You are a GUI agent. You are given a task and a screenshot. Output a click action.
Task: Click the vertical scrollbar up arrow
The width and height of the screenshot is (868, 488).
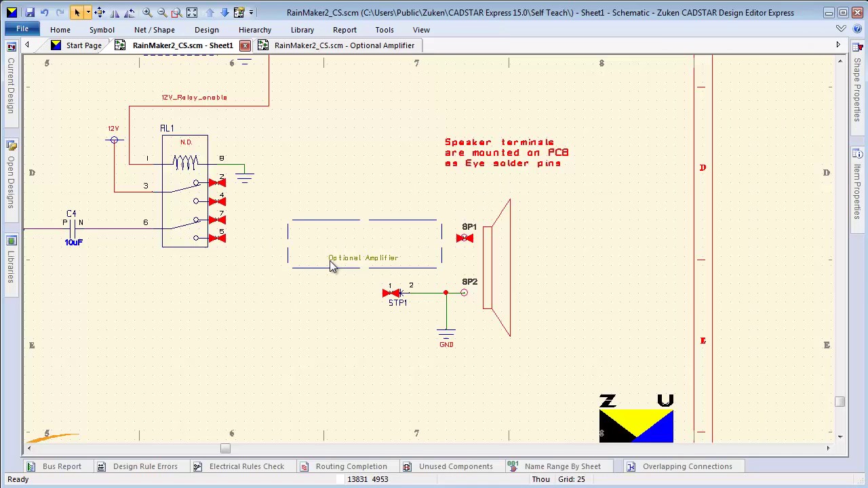pos(840,62)
